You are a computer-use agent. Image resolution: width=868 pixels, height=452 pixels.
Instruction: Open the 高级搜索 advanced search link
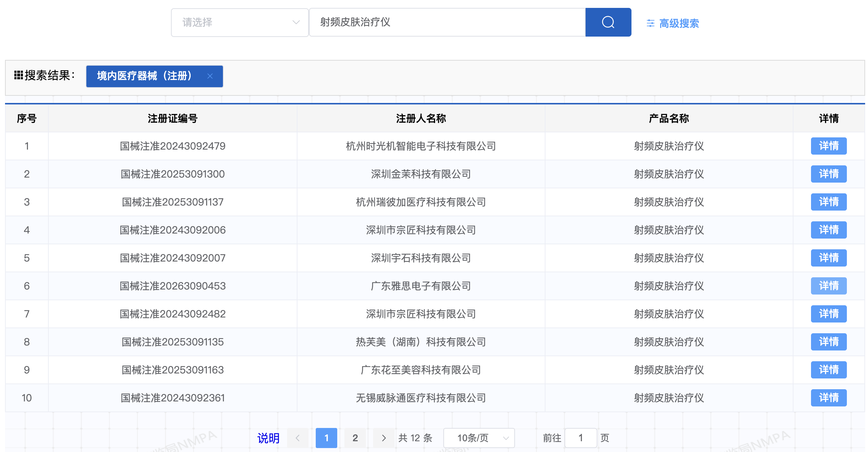coord(678,23)
